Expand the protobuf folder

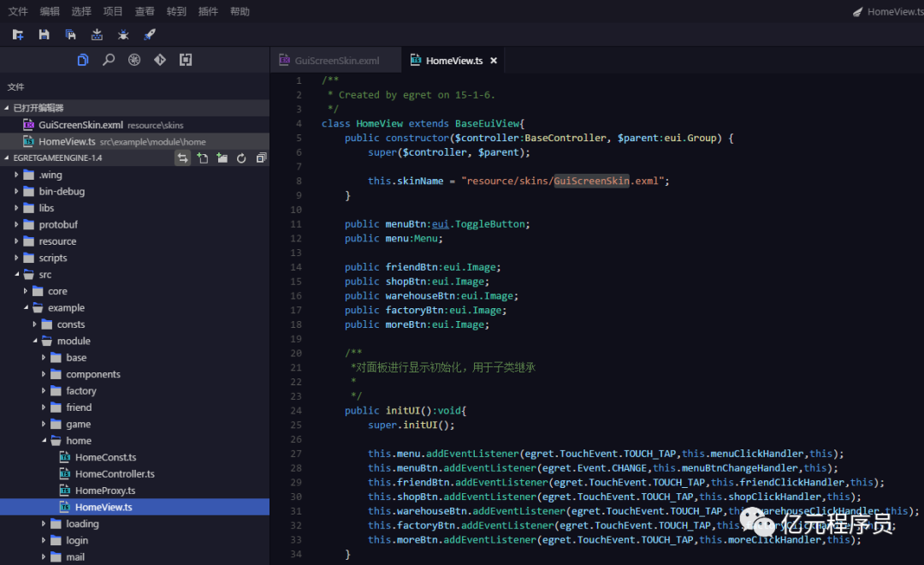click(16, 224)
